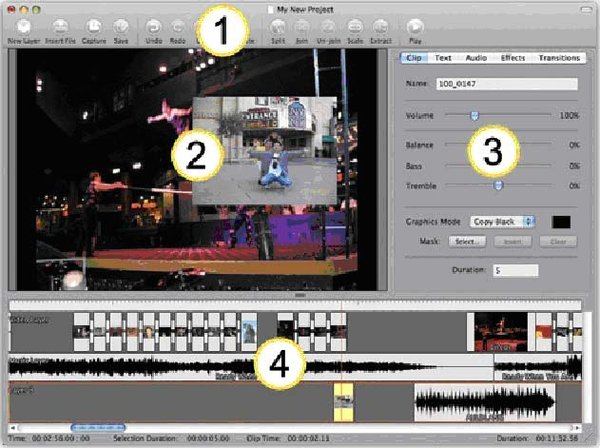Extract clip using Extract icon
The image size is (600, 448).
[381, 27]
